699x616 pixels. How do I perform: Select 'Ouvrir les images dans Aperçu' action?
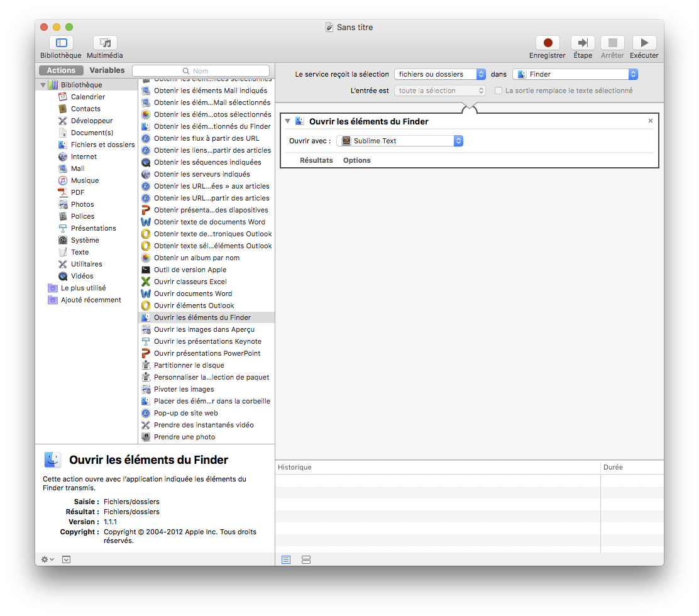coord(206,329)
